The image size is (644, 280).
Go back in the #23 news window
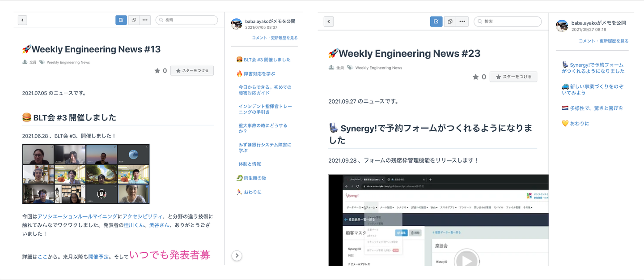pos(329,22)
